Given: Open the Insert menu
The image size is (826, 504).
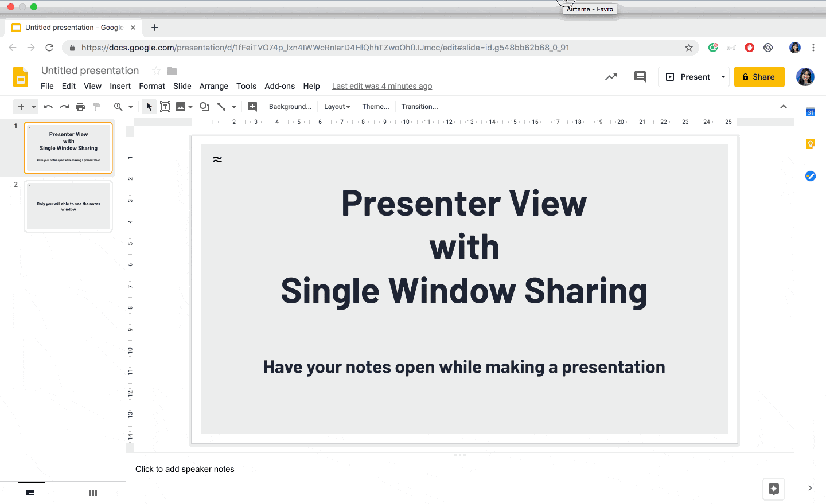Looking at the screenshot, I should 120,86.
